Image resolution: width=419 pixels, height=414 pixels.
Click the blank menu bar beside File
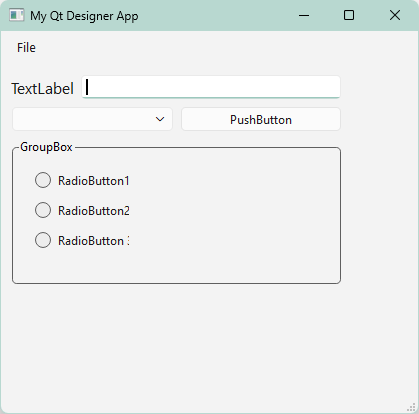pyautogui.click(x=227, y=48)
